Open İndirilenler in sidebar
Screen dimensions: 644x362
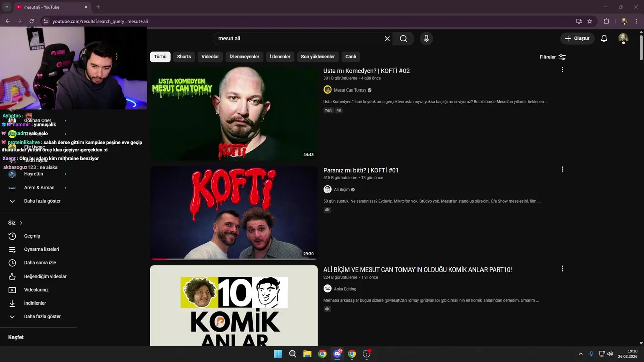(x=39, y=303)
